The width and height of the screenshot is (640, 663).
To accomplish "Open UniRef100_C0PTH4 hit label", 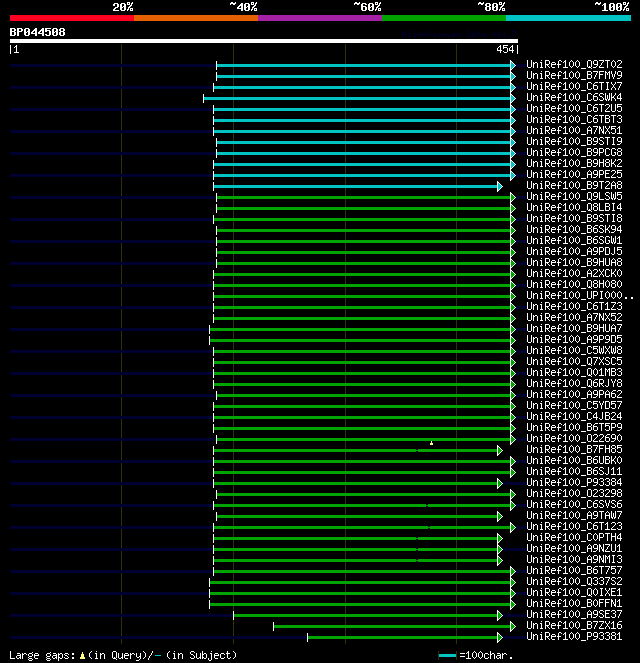I will click(574, 537).
